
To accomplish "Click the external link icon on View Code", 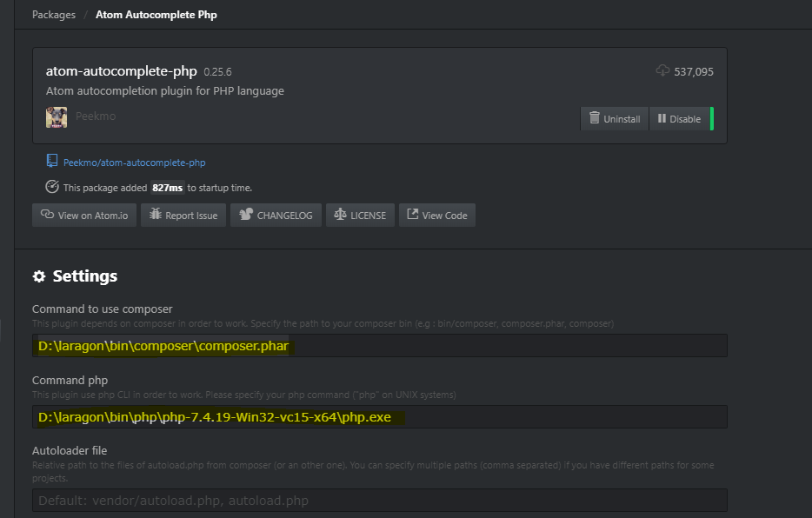I will click(413, 214).
